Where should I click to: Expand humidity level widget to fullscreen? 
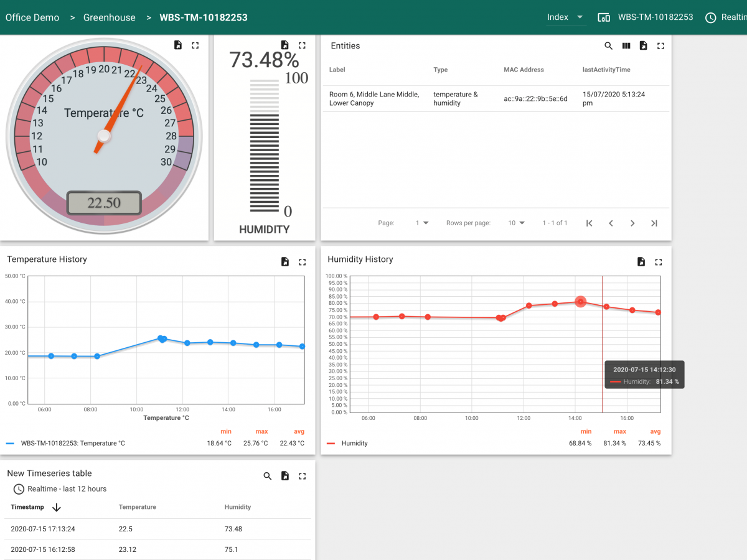click(x=302, y=45)
